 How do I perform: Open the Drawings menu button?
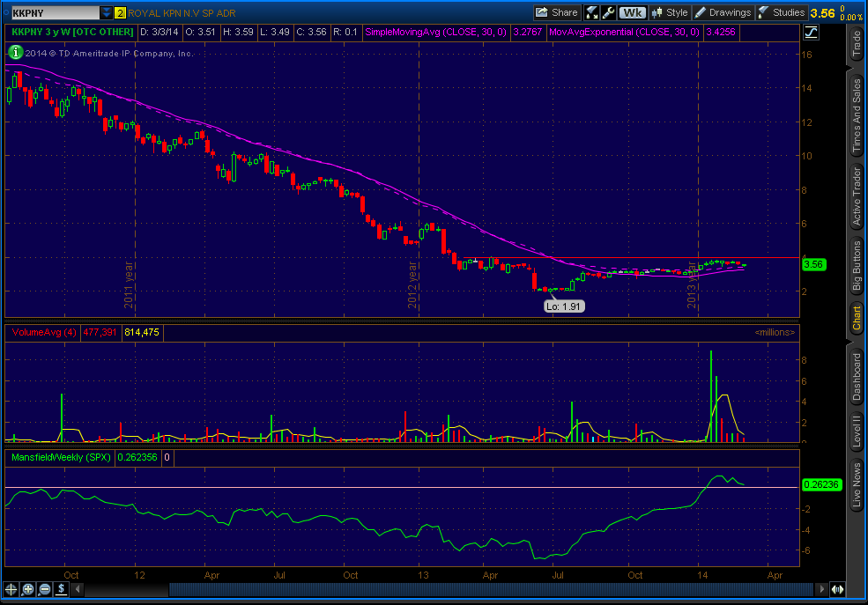723,12
